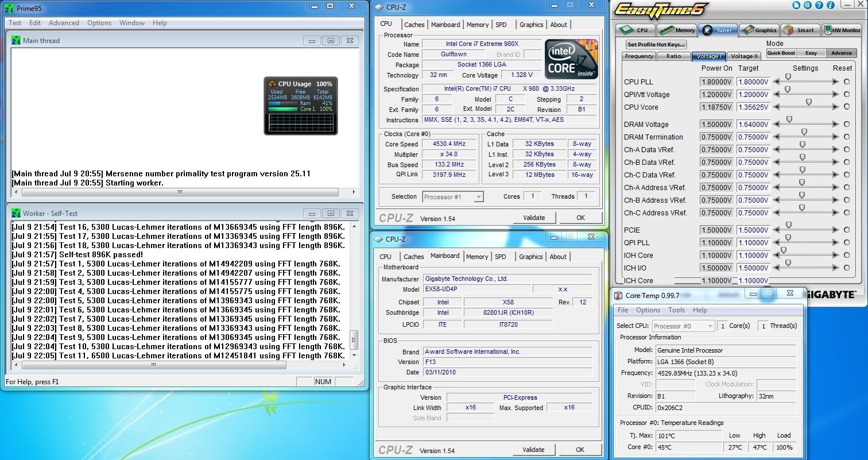
Task: Decrease Ch-A Data VRef. with left arrow
Action: click(777, 149)
